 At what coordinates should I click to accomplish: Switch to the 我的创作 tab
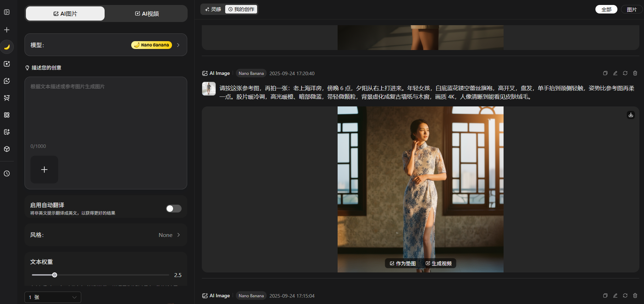pos(241,9)
